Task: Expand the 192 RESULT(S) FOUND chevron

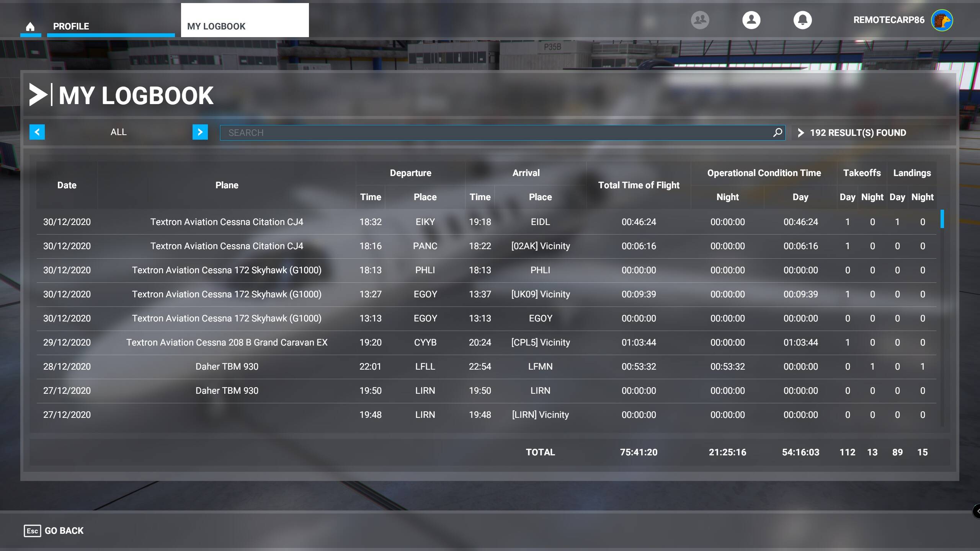Action: [800, 133]
